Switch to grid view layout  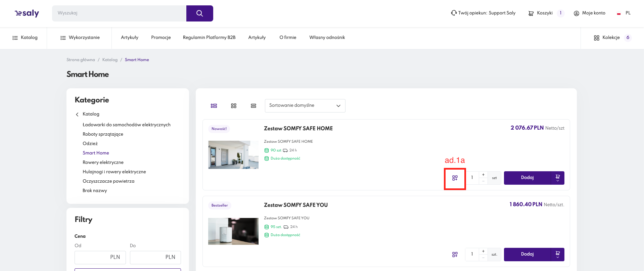pyautogui.click(x=234, y=106)
